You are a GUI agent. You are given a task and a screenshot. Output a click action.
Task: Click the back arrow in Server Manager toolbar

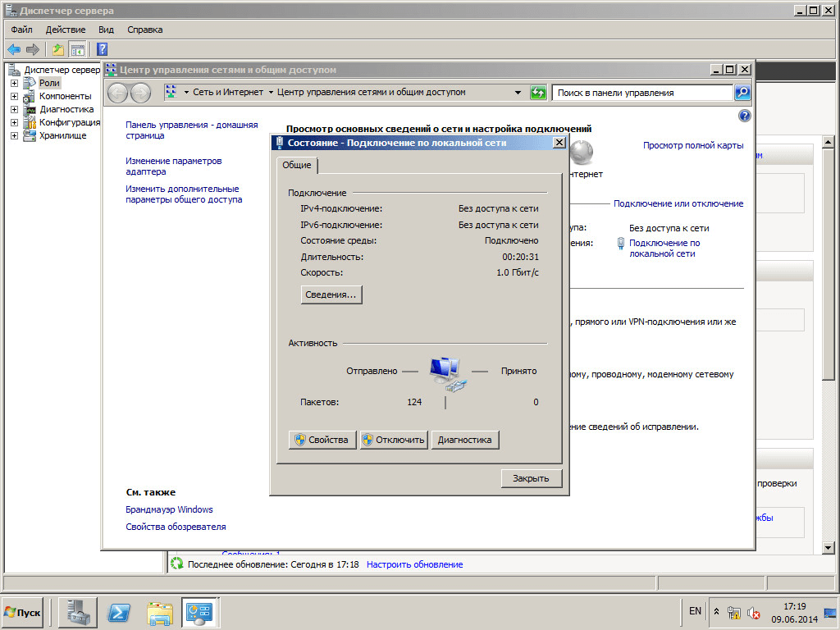[14, 49]
